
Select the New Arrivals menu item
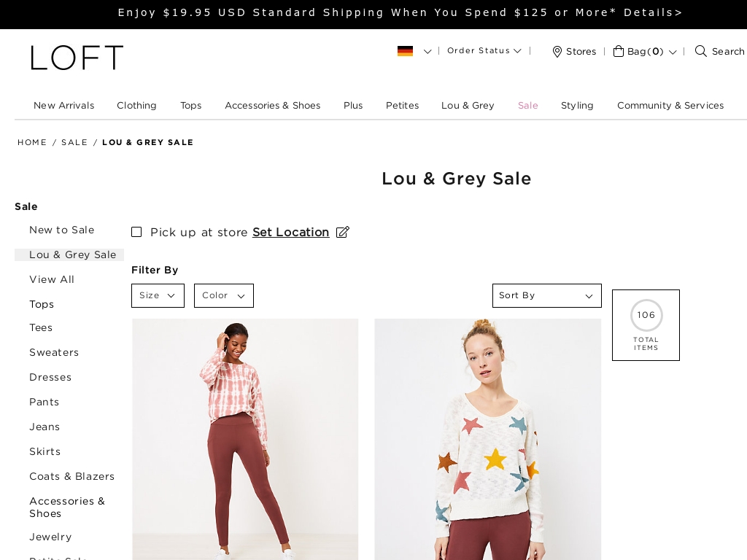tap(63, 105)
